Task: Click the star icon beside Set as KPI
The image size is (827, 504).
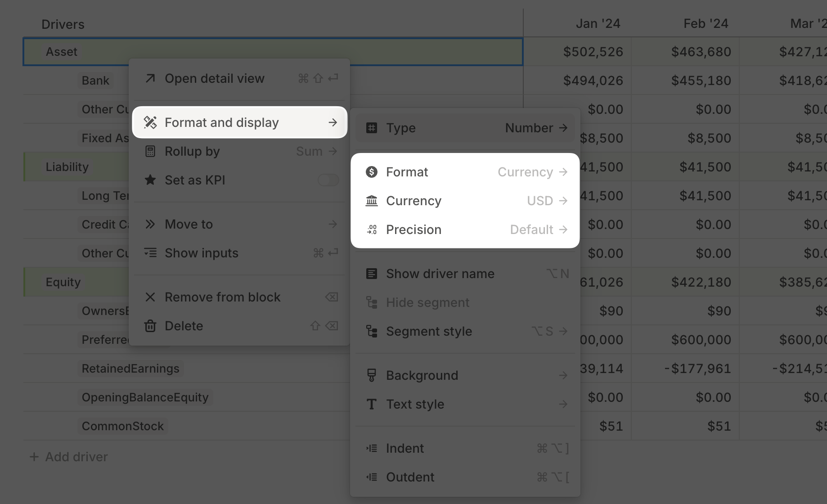Action: pyautogui.click(x=150, y=180)
